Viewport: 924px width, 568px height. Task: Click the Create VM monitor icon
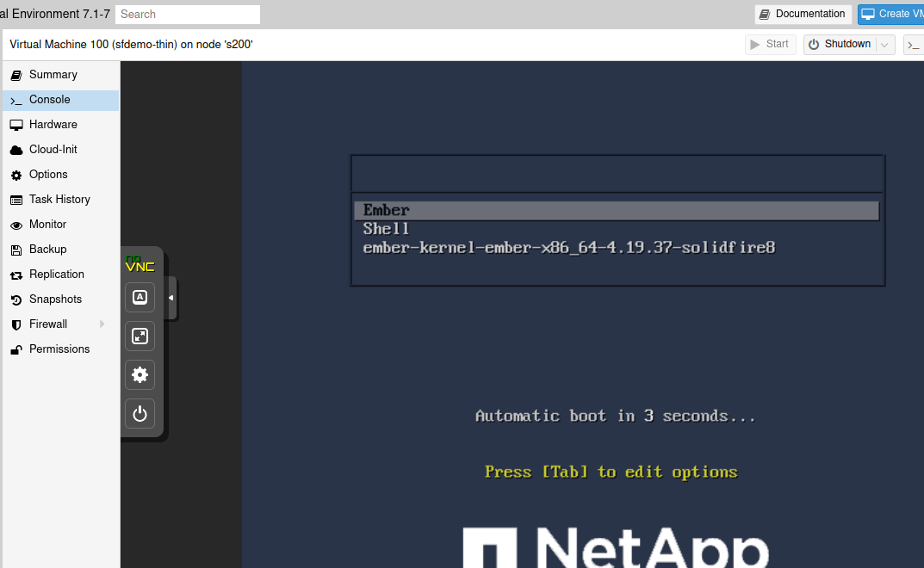coord(868,14)
